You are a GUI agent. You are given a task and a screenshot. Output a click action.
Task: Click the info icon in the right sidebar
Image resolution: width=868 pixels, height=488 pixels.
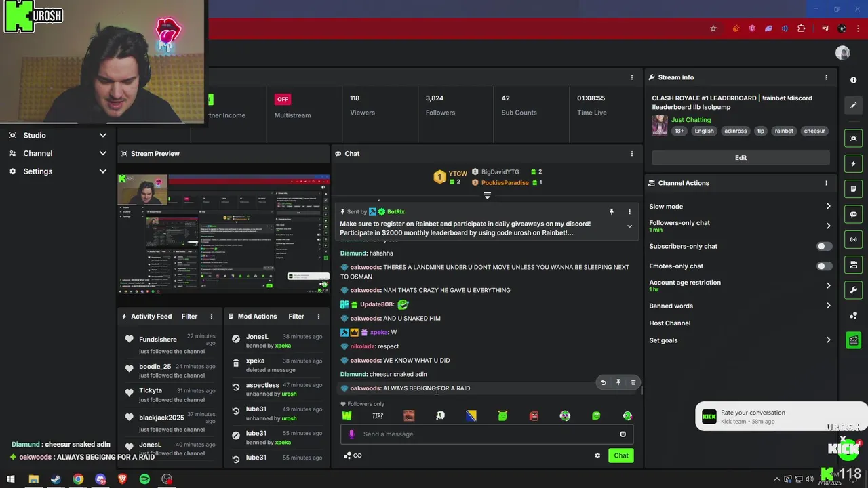[853, 80]
